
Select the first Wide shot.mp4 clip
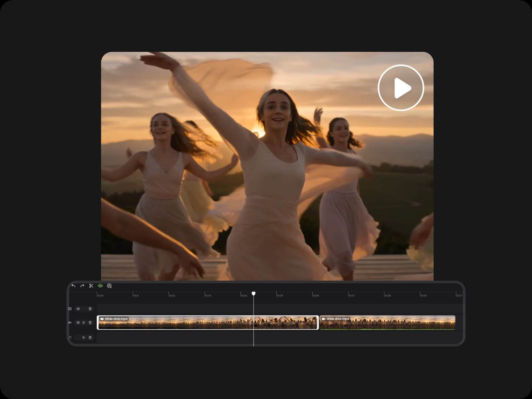[208, 323]
